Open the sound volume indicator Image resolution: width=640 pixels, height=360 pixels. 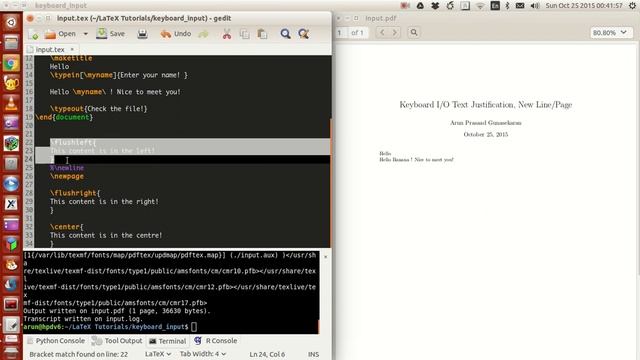click(535, 6)
